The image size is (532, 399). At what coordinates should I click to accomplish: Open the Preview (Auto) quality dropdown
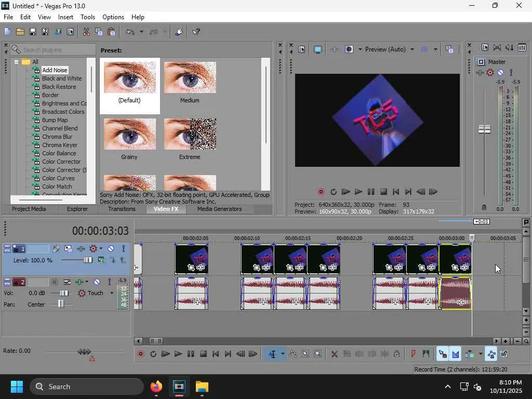pyautogui.click(x=412, y=49)
